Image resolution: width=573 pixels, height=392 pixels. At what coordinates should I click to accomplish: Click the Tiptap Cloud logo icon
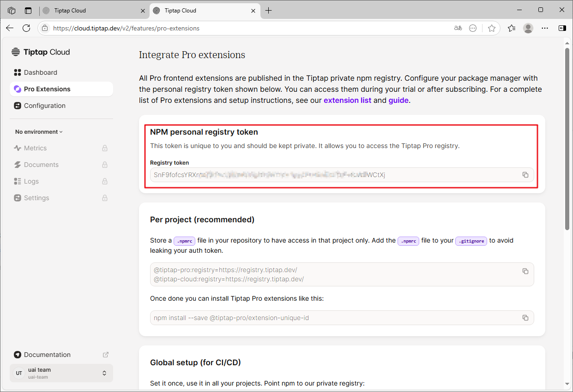click(x=16, y=52)
